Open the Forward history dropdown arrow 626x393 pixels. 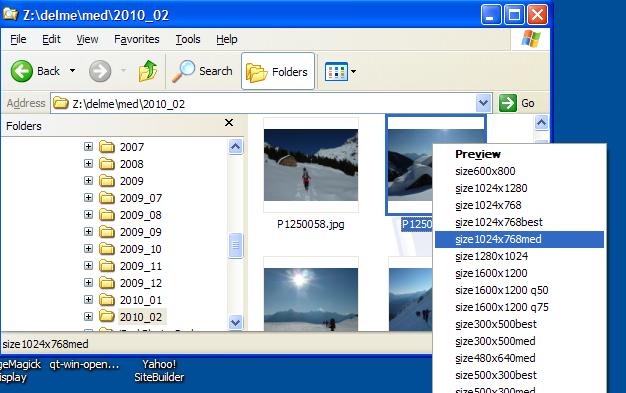click(x=123, y=71)
